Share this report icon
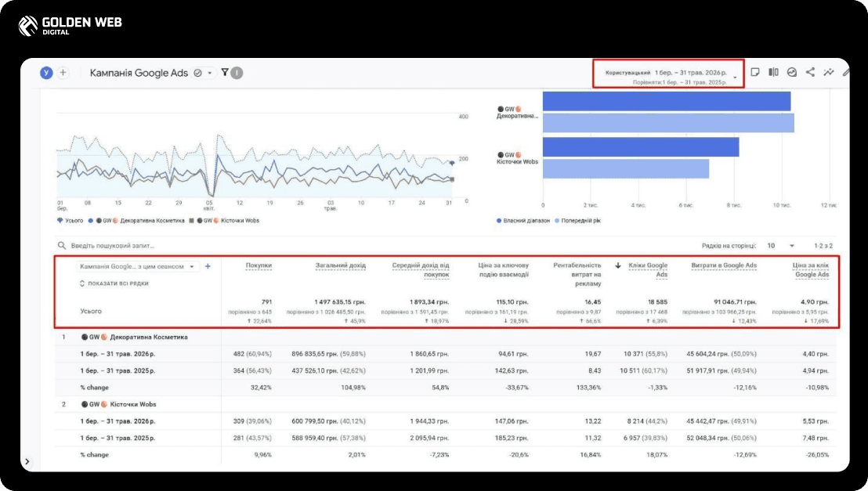This screenshot has height=491, width=868. 811,72
